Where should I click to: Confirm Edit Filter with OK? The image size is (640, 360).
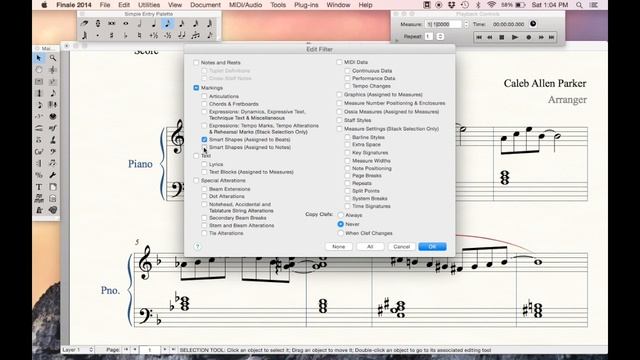pos(433,247)
